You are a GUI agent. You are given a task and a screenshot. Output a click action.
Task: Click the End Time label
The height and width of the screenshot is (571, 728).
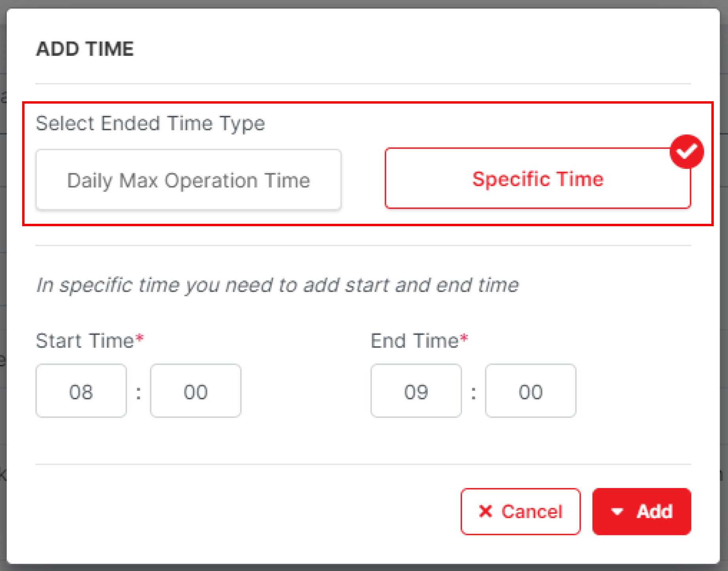coord(414,341)
